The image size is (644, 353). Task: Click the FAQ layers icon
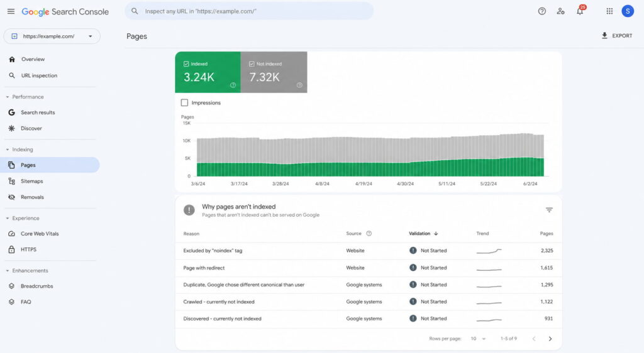pyautogui.click(x=11, y=301)
